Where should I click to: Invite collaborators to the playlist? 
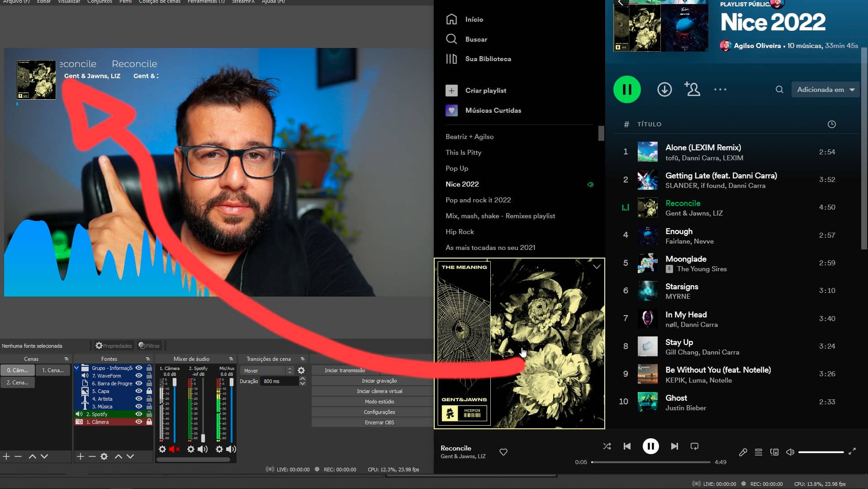coord(692,89)
